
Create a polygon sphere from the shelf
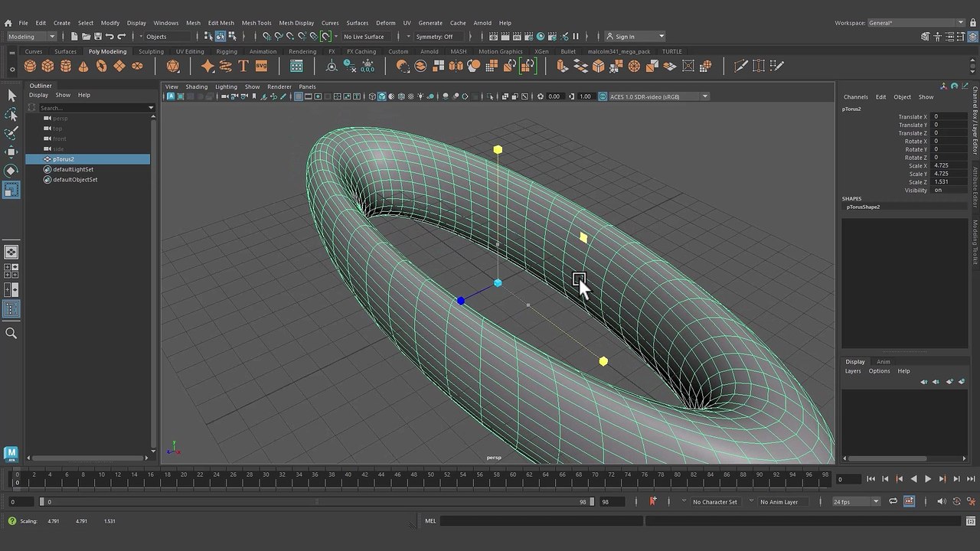tap(31, 67)
